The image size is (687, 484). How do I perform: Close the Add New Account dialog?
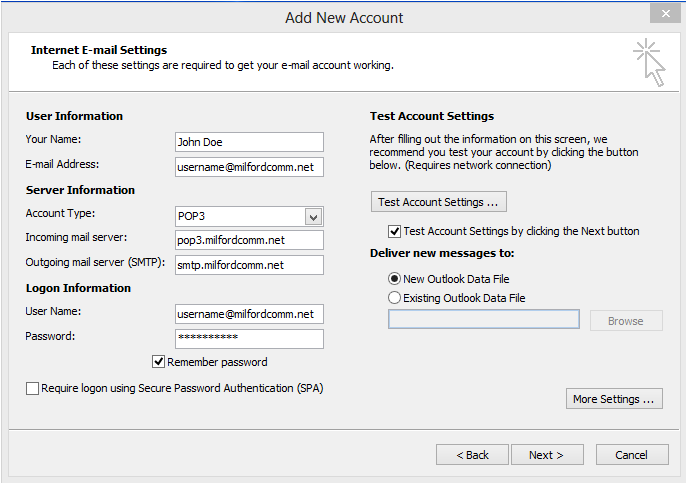665,14
